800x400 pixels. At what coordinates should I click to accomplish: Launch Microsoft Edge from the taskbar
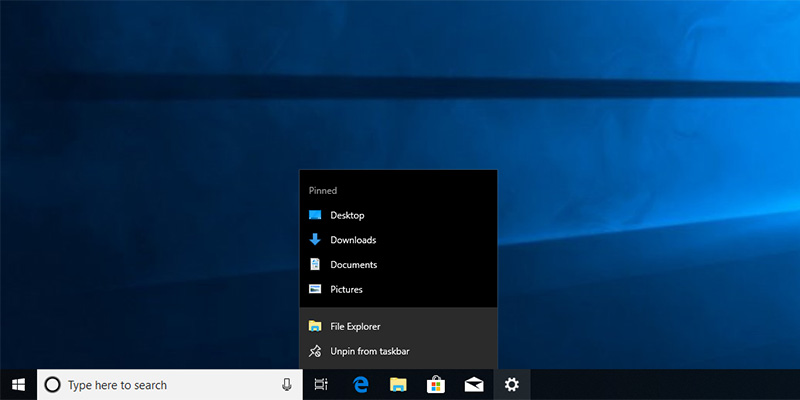coord(360,384)
